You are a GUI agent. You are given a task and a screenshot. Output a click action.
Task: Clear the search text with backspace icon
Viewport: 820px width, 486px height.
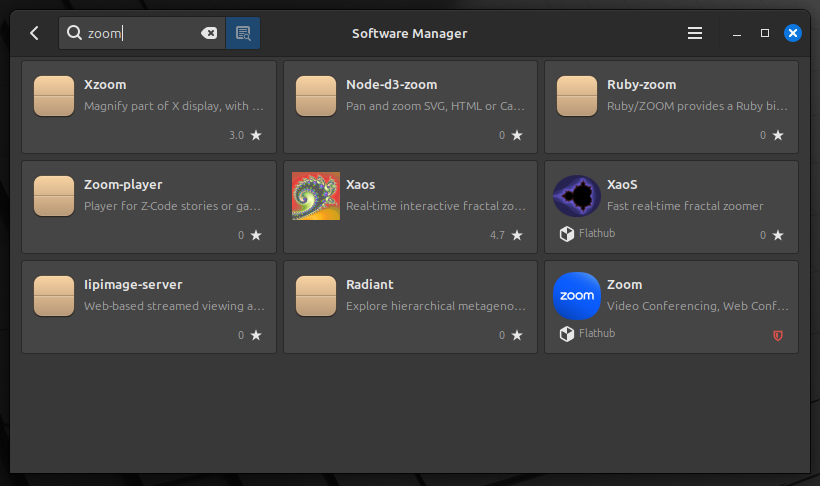tap(209, 33)
